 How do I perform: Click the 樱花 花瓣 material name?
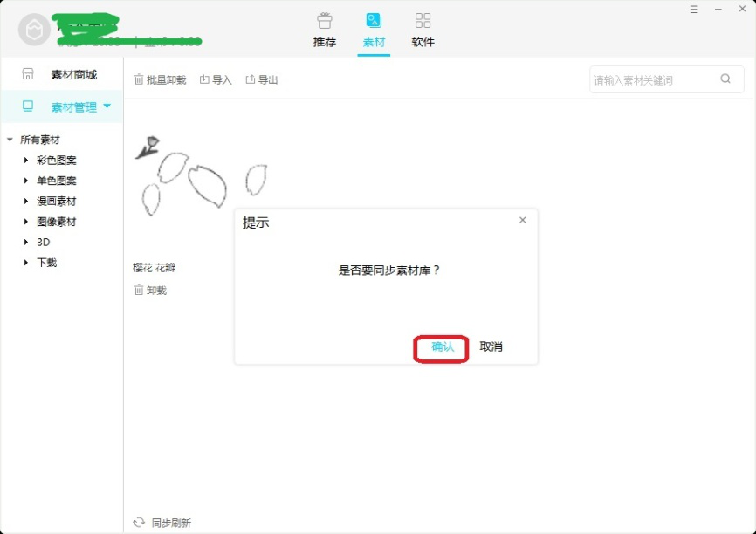click(x=155, y=268)
